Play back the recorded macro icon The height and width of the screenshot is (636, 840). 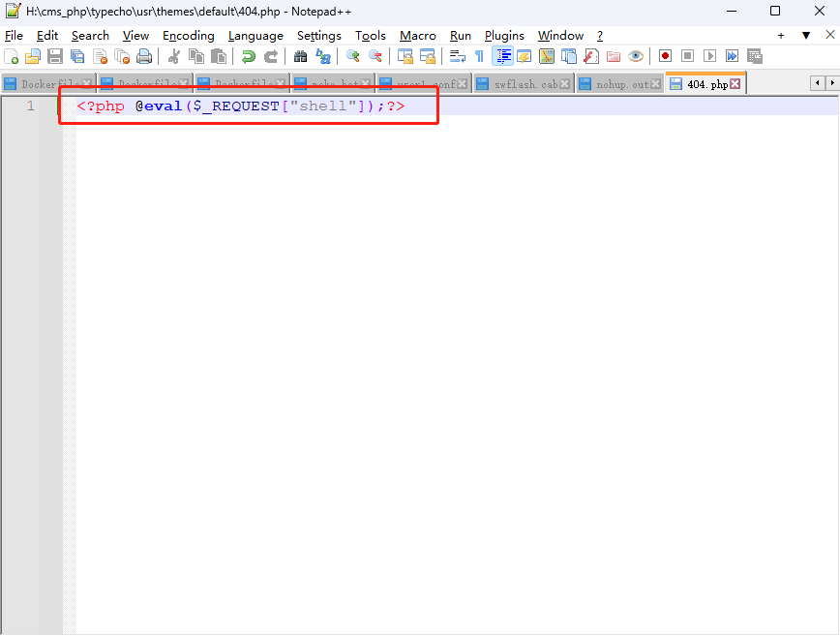pos(709,56)
